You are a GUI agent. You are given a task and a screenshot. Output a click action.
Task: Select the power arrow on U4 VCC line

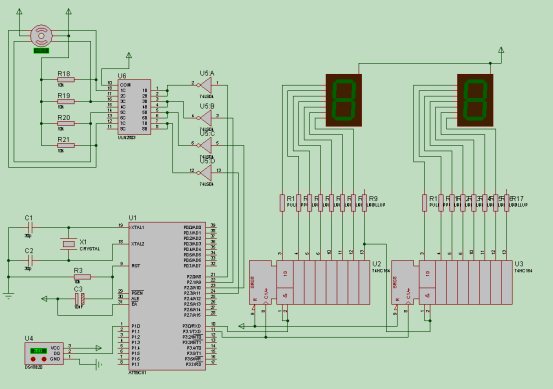click(98, 348)
